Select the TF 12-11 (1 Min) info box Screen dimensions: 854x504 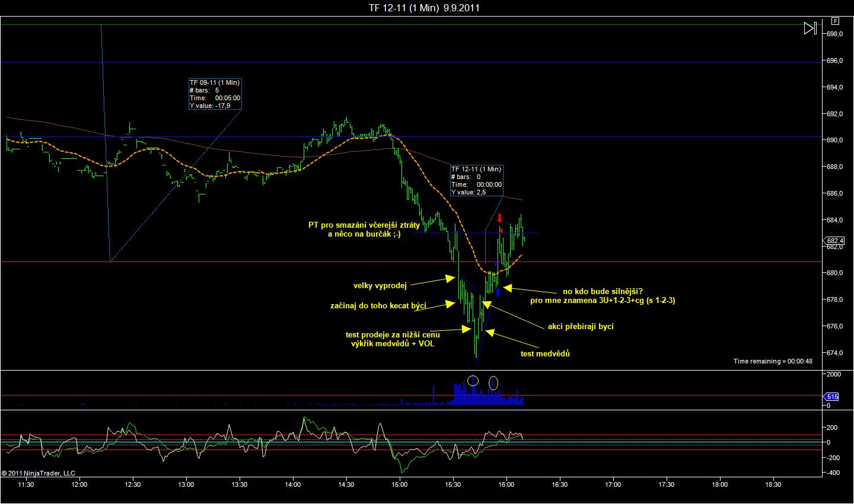[x=476, y=180]
